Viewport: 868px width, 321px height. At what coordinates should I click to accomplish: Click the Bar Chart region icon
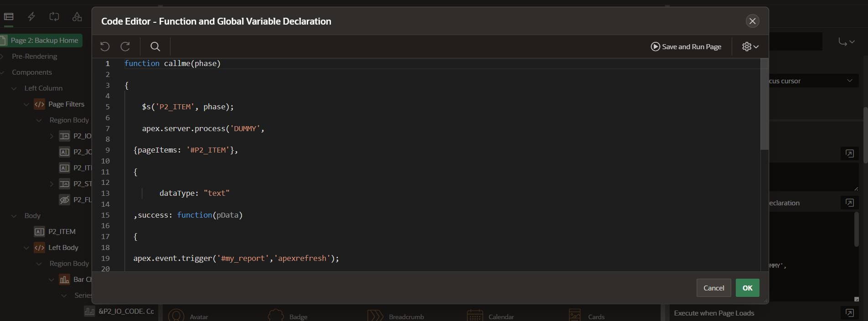coord(65,280)
